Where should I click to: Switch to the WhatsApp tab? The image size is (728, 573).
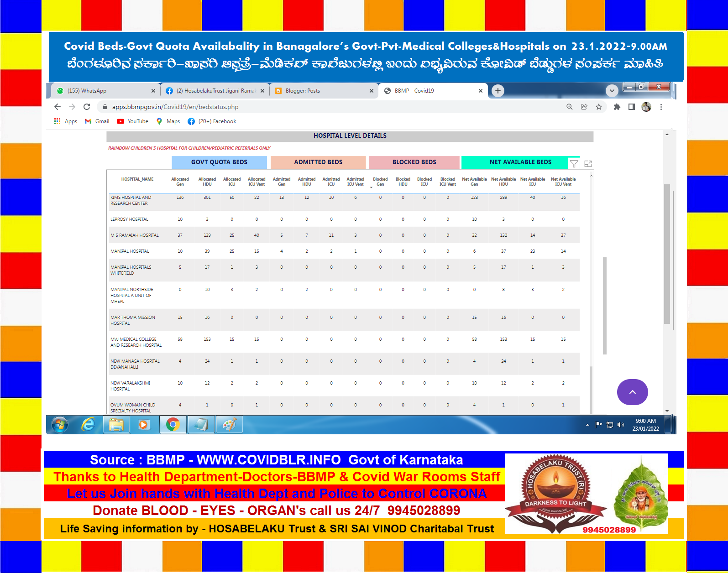click(x=105, y=91)
